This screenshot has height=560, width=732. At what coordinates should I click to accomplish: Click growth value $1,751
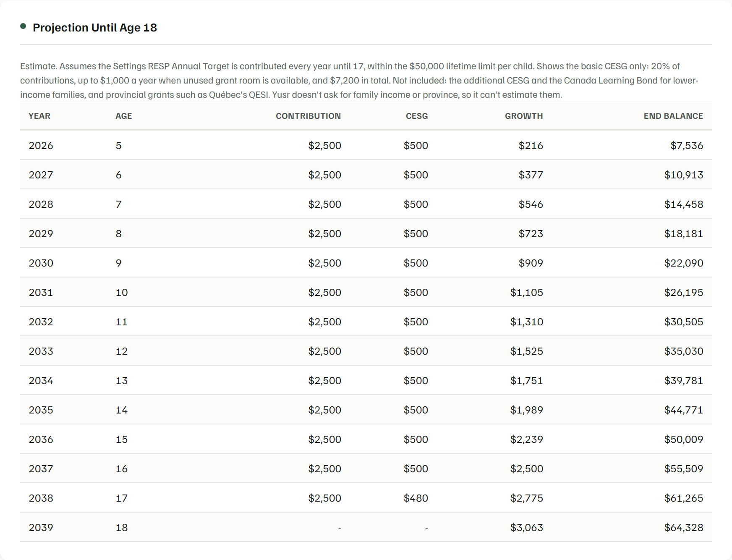pyautogui.click(x=526, y=381)
